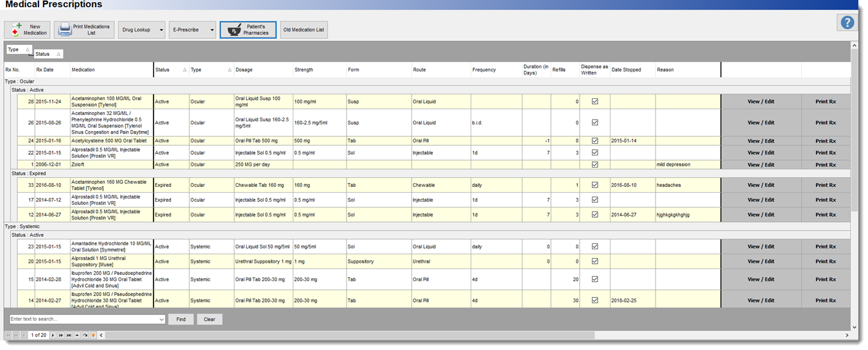Click the Date Stopped column header
This screenshot has height=350, width=868.
coord(632,69)
